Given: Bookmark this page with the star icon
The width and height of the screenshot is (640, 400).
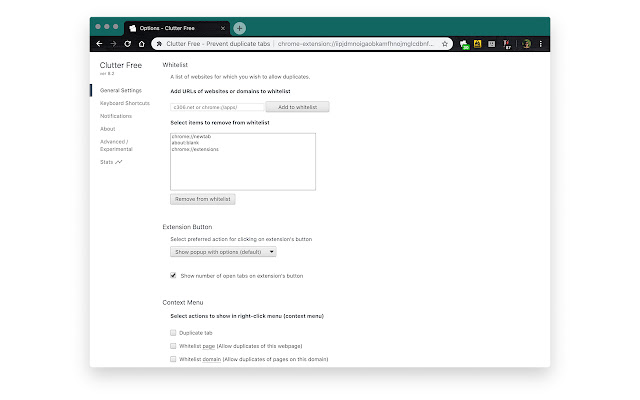Looking at the screenshot, I should coord(444,44).
